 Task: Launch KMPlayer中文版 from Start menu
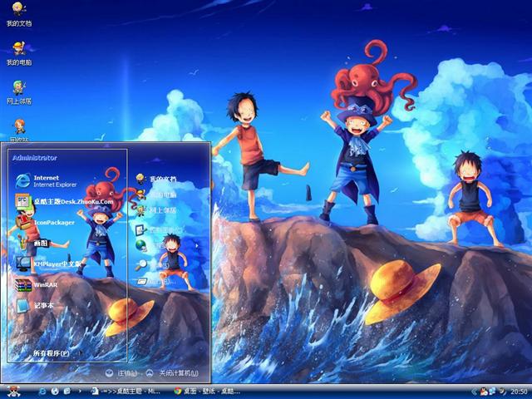pyautogui.click(x=48, y=264)
